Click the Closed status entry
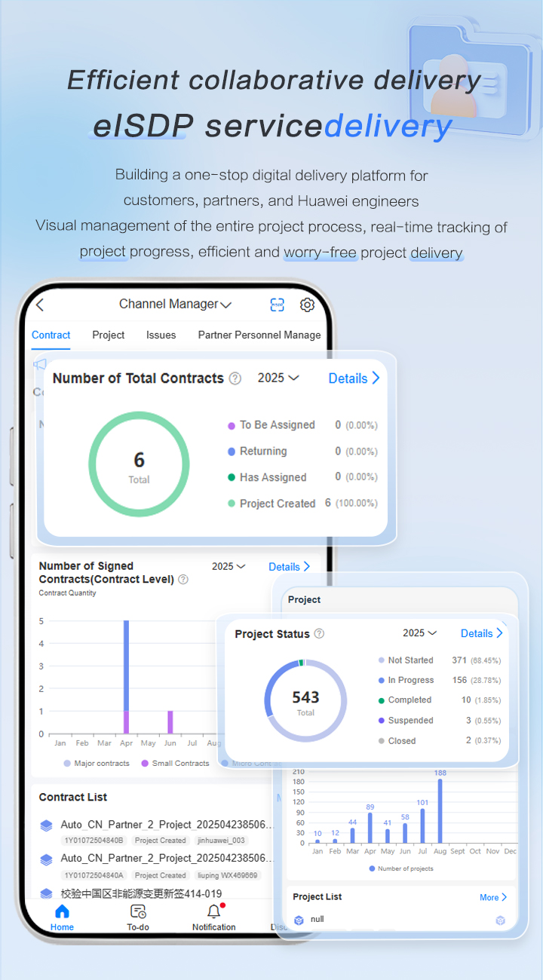 click(x=440, y=741)
